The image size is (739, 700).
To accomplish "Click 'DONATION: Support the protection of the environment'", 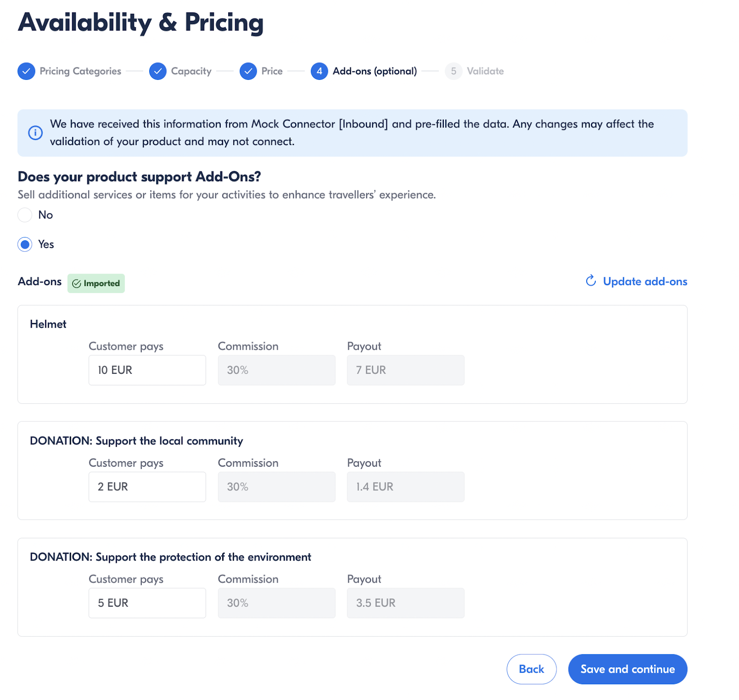I will [170, 557].
